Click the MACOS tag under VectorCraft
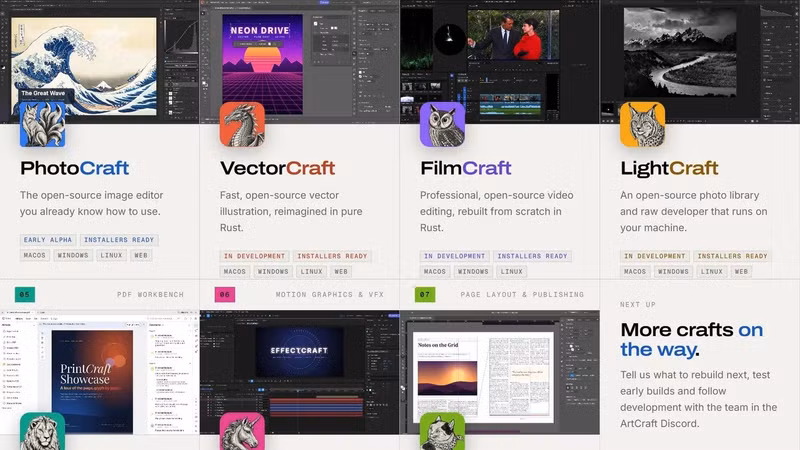 pyautogui.click(x=235, y=271)
